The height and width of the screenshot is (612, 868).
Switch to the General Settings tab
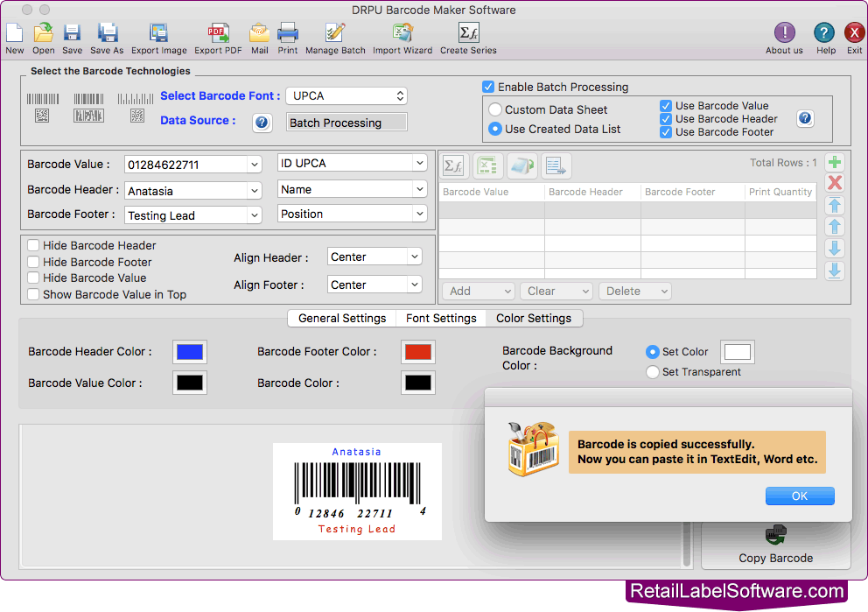point(342,319)
